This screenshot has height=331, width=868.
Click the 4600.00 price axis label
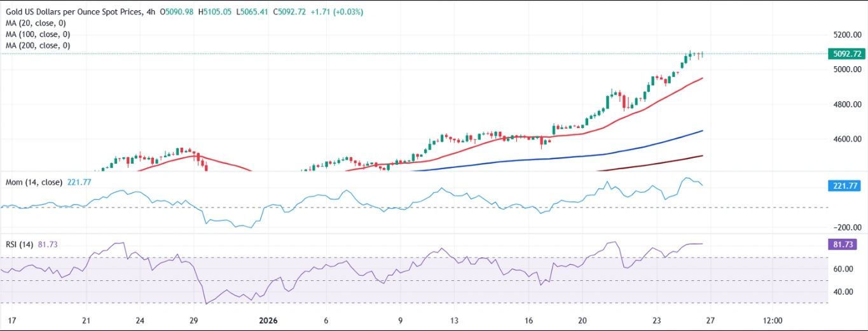click(x=846, y=139)
